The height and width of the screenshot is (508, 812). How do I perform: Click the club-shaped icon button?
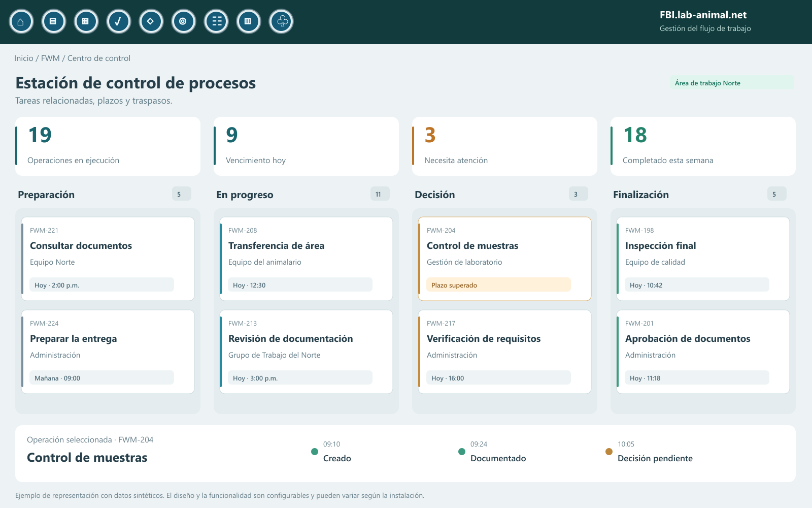pyautogui.click(x=281, y=22)
